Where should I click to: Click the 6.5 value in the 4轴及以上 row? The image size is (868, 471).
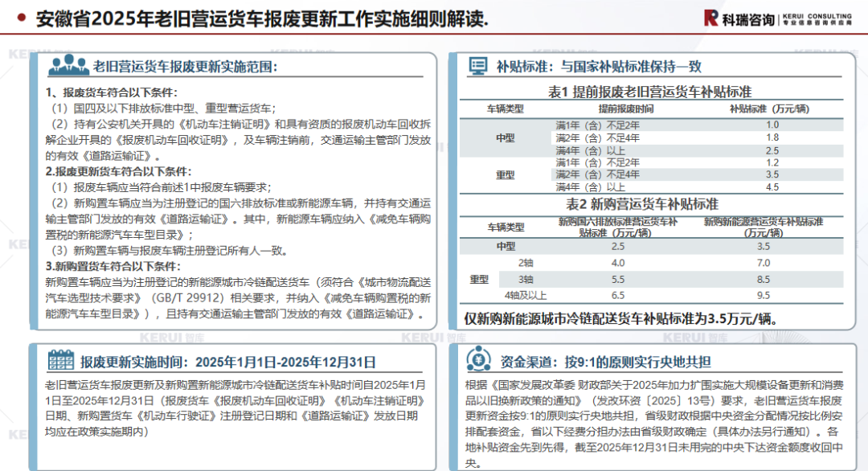coord(618,296)
